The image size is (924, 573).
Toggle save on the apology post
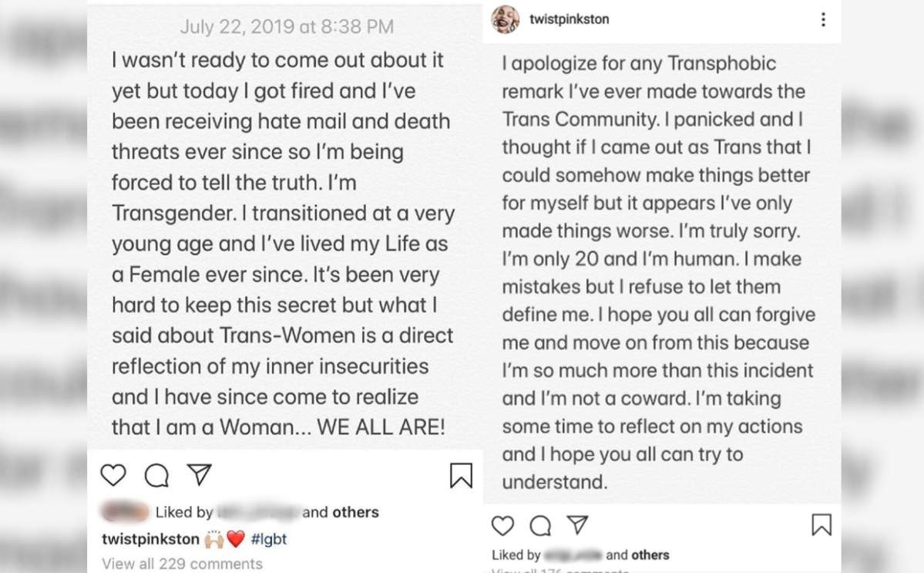pyautogui.click(x=821, y=525)
